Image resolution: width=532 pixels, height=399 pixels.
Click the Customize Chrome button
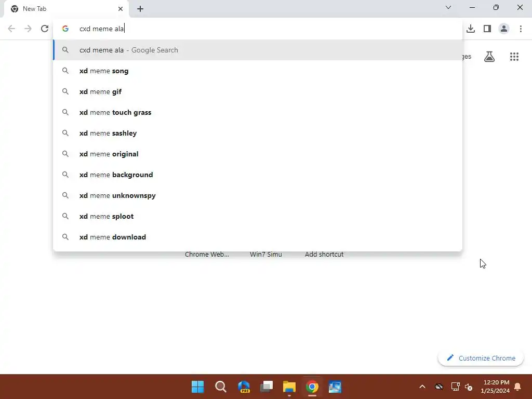coord(481,358)
